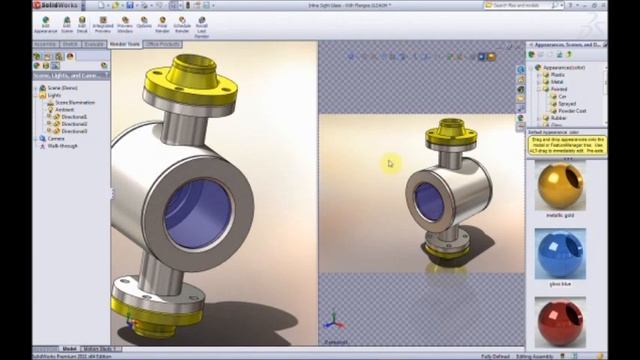The height and width of the screenshot is (360, 640).
Task: Select the Car paint folder
Action: (x=562, y=97)
